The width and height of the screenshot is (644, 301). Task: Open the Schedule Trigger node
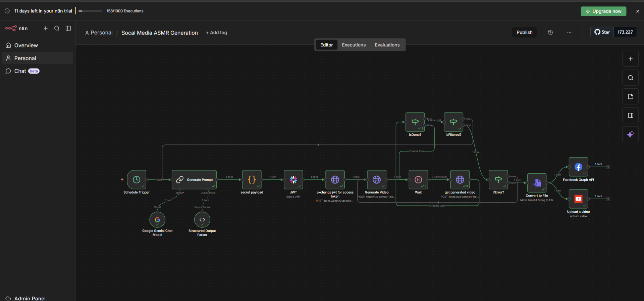pos(137,180)
